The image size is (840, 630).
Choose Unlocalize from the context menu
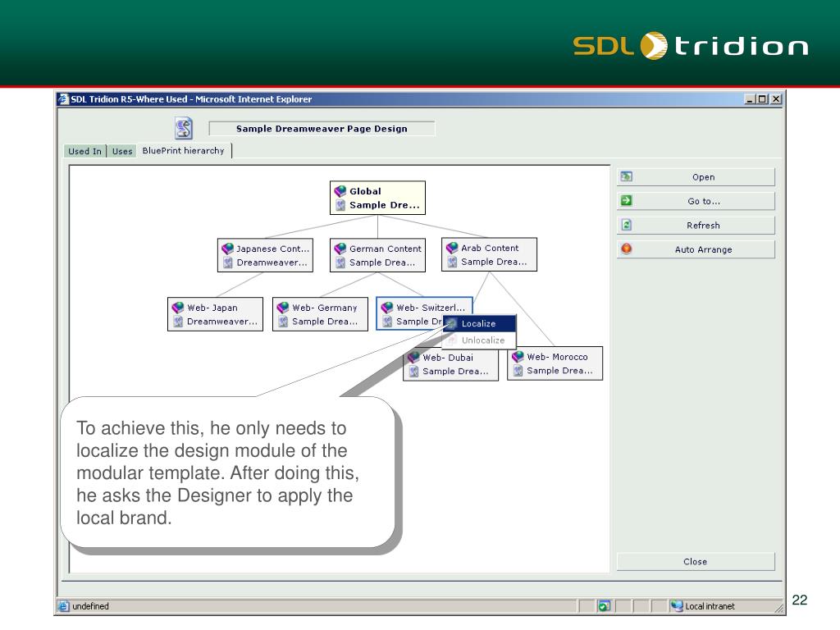tap(479, 340)
